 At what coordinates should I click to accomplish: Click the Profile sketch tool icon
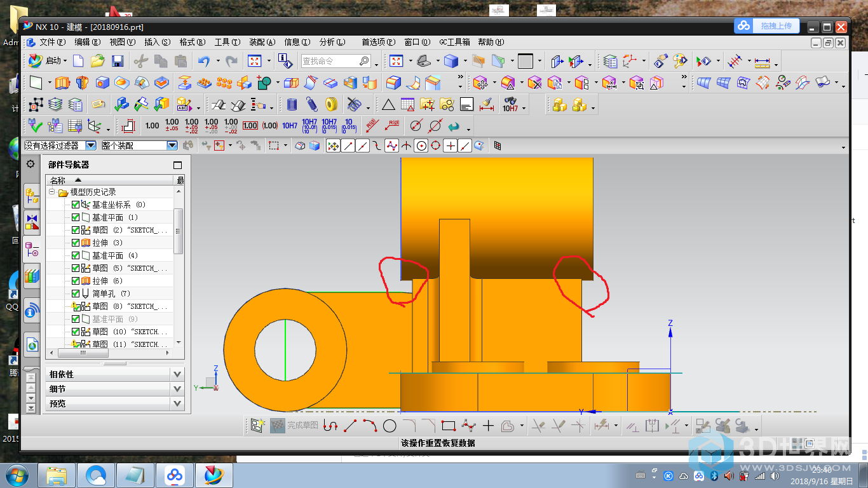click(330, 426)
